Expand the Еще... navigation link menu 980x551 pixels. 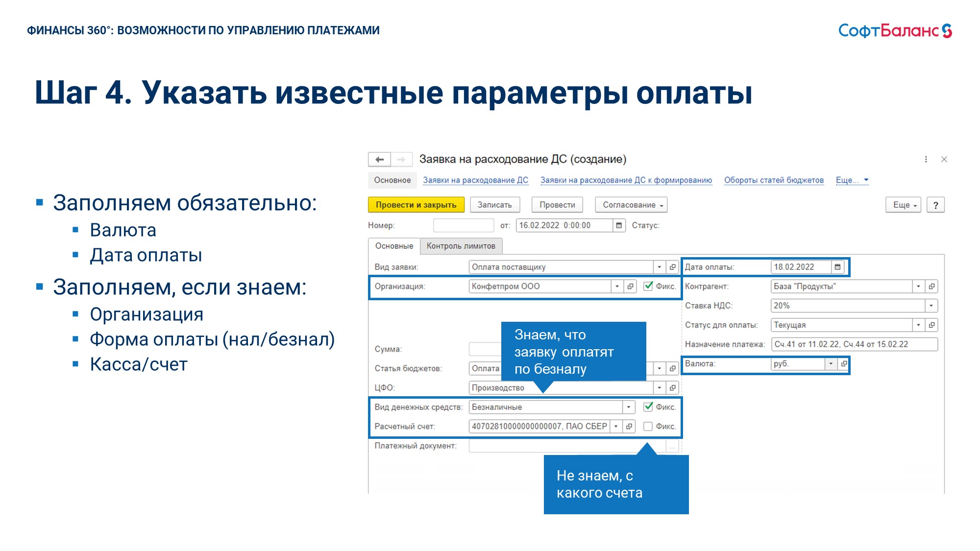[x=852, y=180]
